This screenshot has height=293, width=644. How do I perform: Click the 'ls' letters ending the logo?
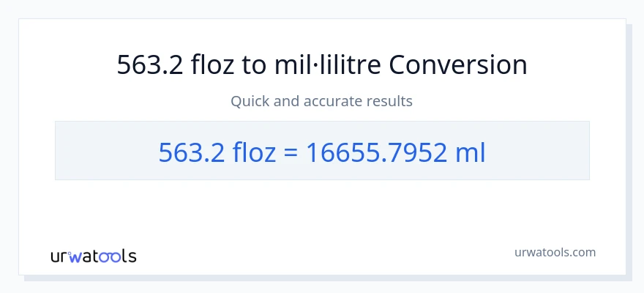[x=127, y=256]
